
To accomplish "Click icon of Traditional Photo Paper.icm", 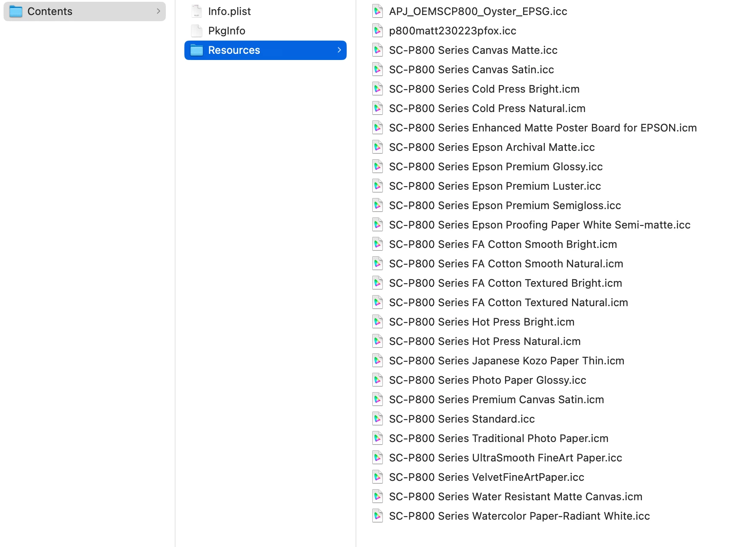I will (x=378, y=438).
